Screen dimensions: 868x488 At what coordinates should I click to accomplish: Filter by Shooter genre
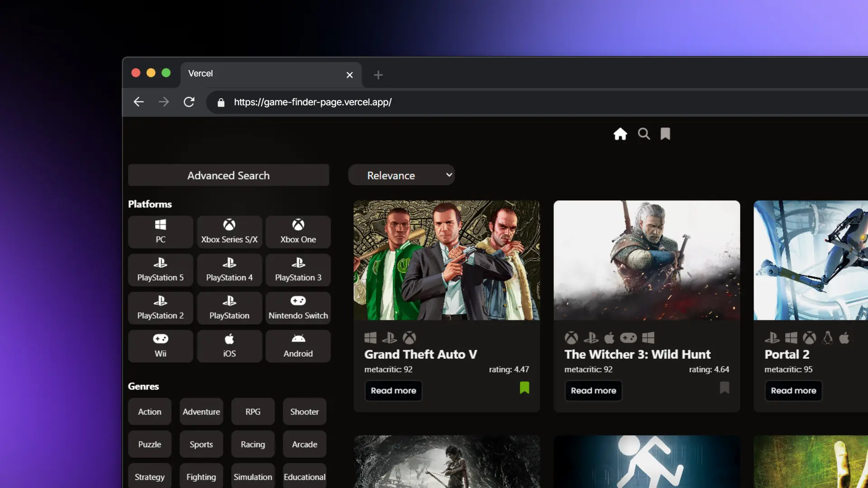(305, 412)
